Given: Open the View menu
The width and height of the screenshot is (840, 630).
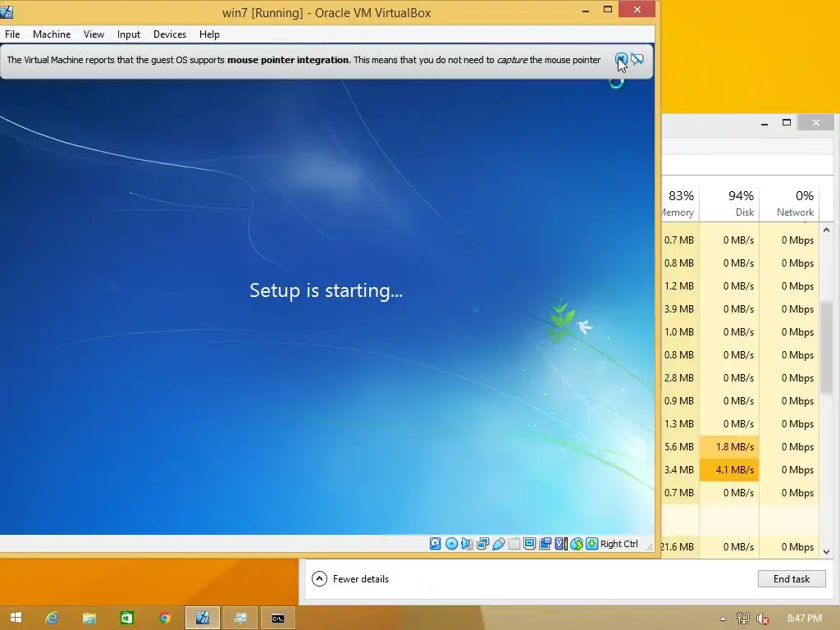Looking at the screenshot, I should pyautogui.click(x=94, y=34).
